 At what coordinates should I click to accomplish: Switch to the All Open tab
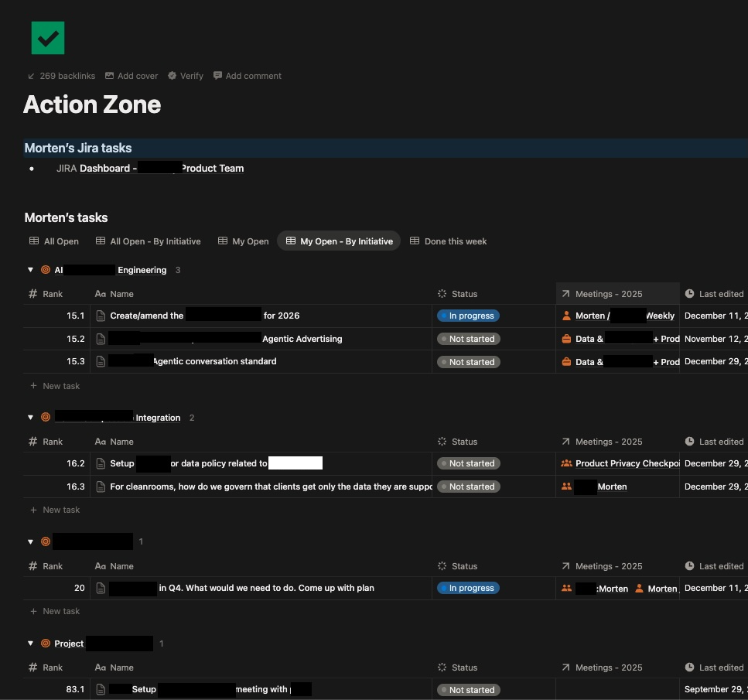[54, 241]
